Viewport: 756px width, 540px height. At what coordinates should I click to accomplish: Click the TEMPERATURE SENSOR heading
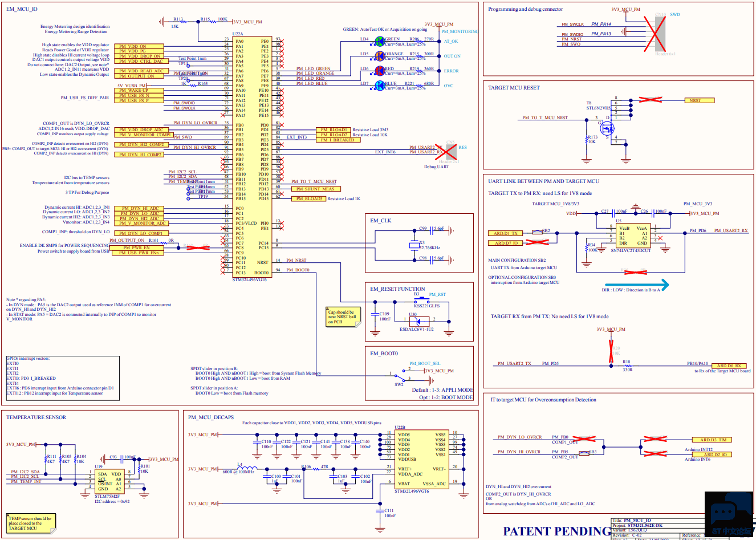pyautogui.click(x=36, y=417)
